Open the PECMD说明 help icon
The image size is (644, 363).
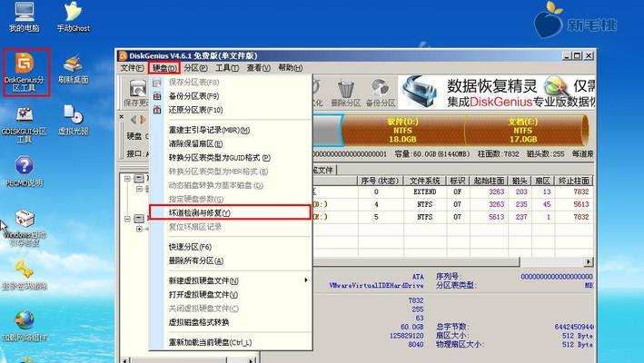coord(24,172)
